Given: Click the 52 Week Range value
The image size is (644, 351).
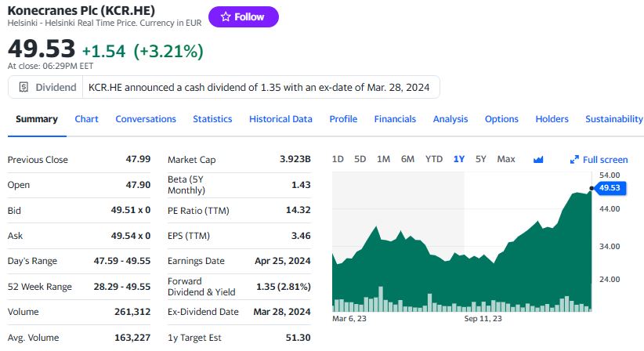Looking at the screenshot, I should (x=122, y=286).
